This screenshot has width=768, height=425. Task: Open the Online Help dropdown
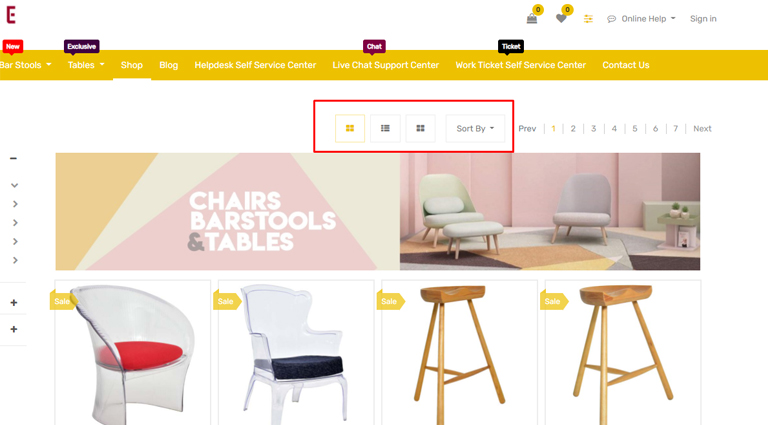click(x=641, y=19)
